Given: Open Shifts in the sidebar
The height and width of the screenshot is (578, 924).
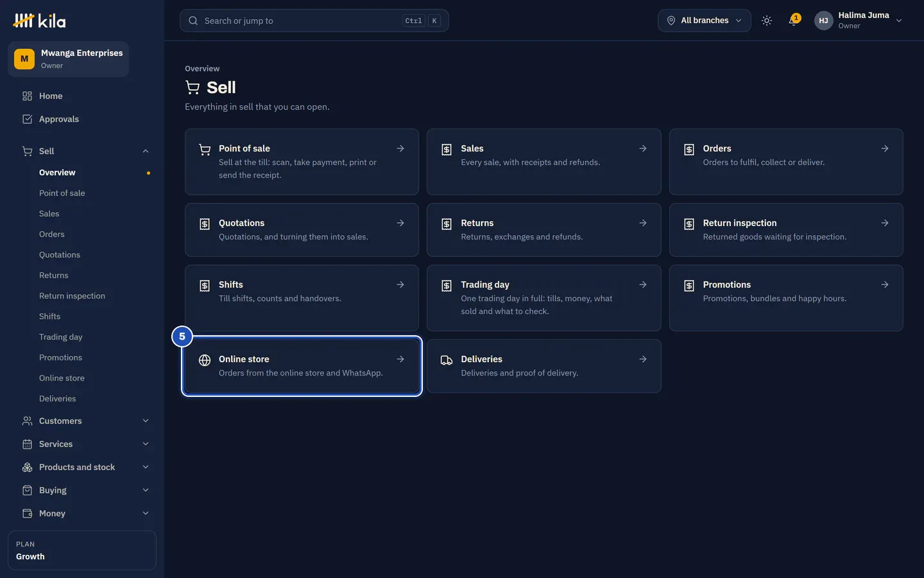Looking at the screenshot, I should pyautogui.click(x=49, y=316).
